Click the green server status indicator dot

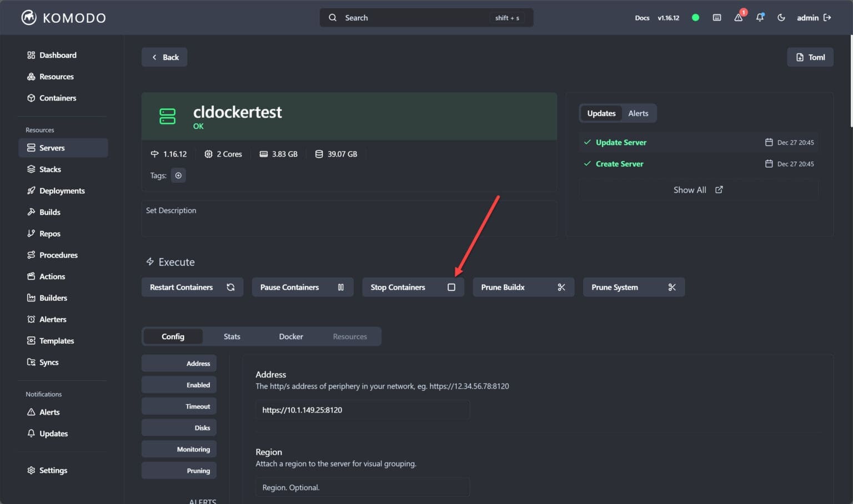(x=695, y=17)
